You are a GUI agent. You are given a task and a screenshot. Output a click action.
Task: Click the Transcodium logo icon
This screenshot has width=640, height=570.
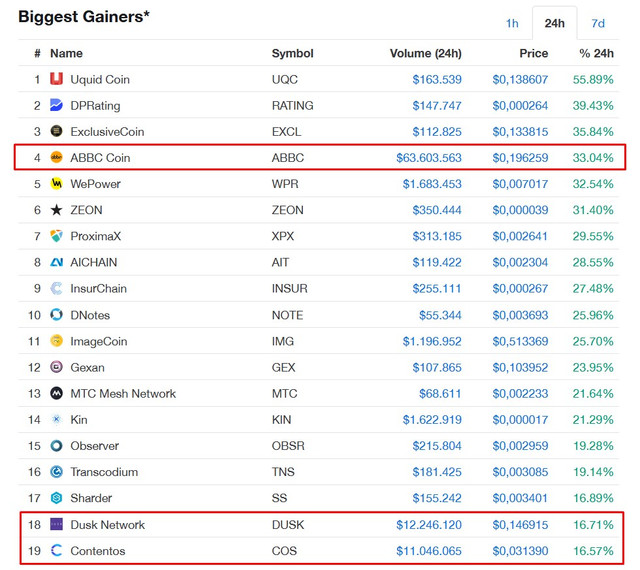(56, 472)
